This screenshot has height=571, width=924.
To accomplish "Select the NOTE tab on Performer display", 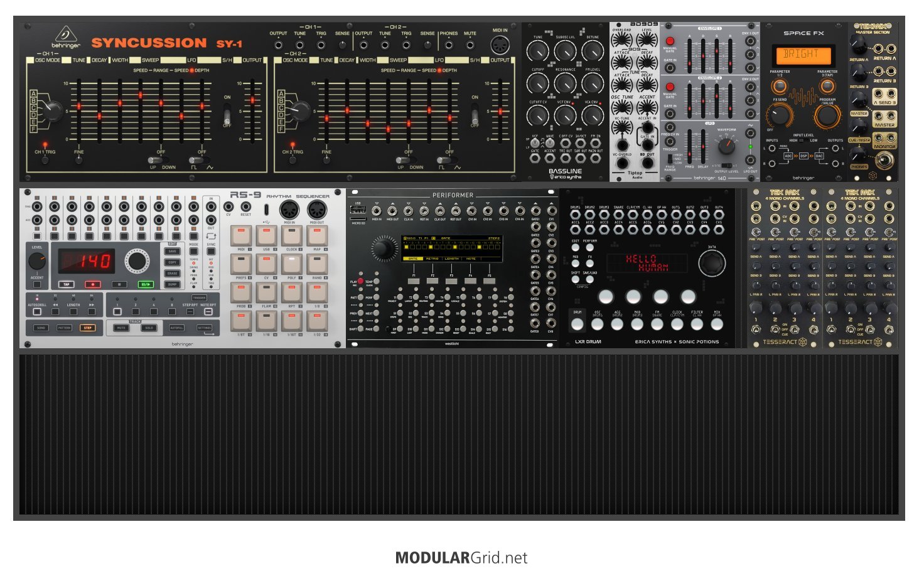I will click(471, 259).
